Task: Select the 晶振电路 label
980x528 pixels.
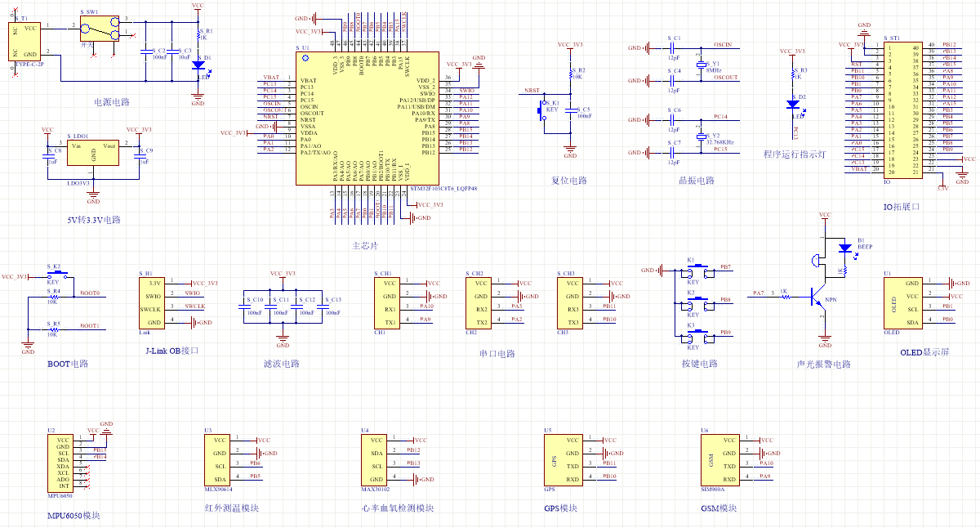Action: click(697, 180)
